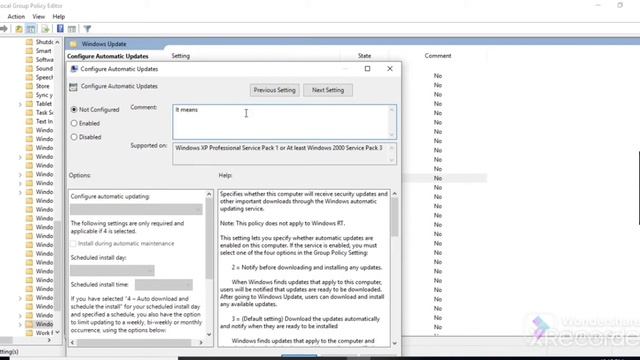Click the Previous Setting button
The height and width of the screenshot is (360, 640).
[275, 90]
